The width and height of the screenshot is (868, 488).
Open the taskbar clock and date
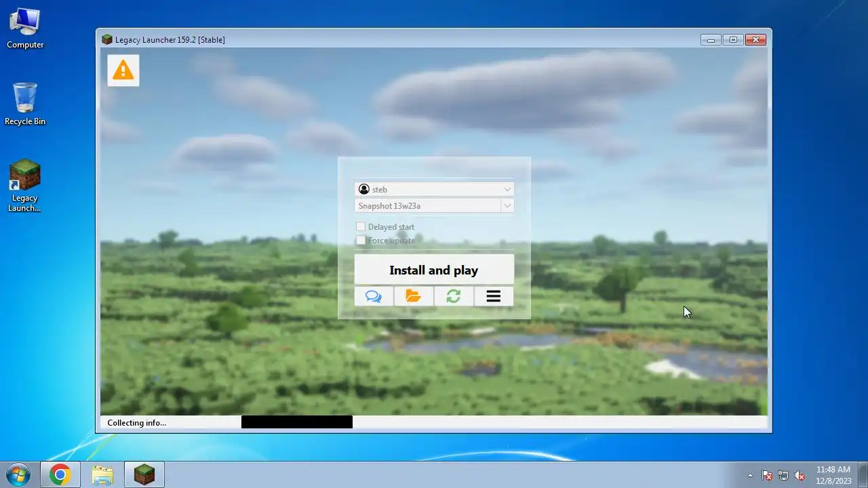[833, 475]
